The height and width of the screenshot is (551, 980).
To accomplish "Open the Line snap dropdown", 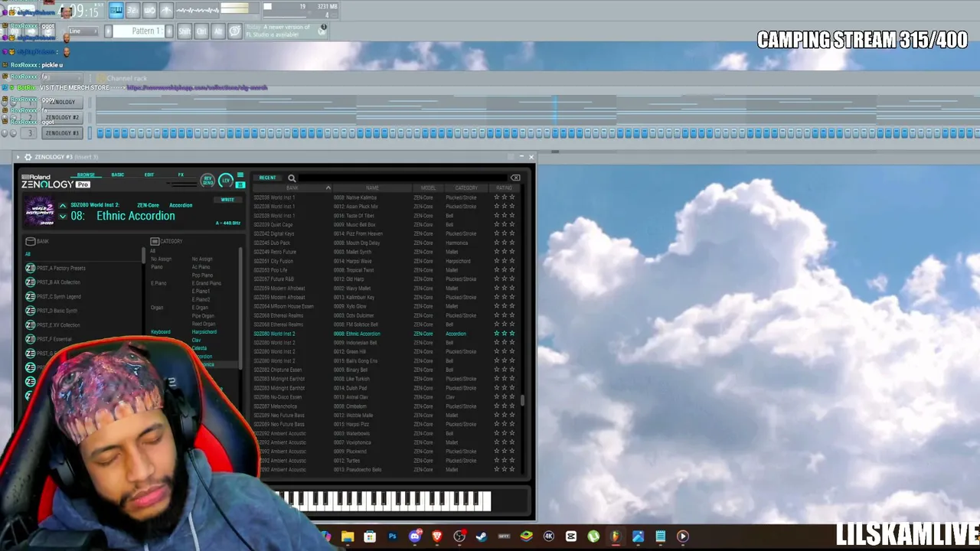I will pos(83,31).
